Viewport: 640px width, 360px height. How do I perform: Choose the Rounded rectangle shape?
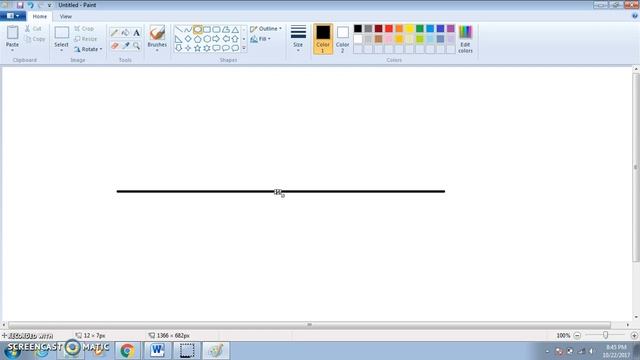[216, 29]
